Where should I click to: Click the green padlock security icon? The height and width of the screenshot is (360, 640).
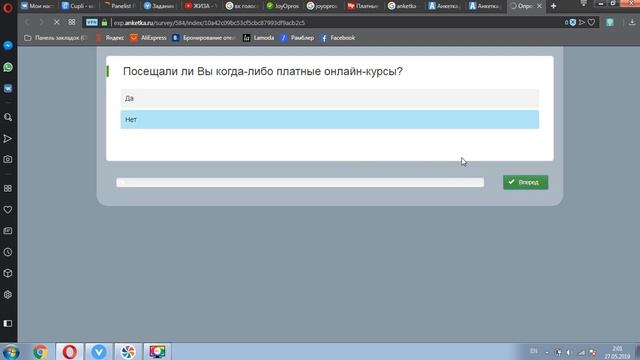click(104, 23)
